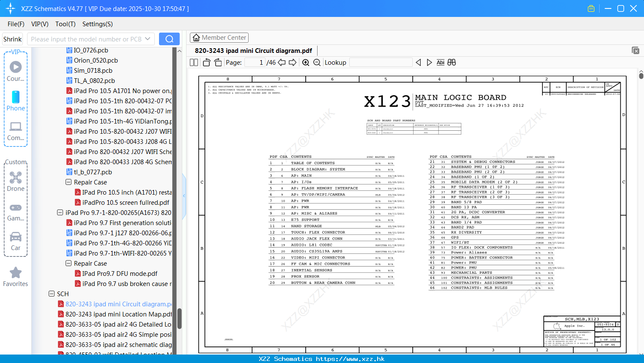Close the PDF document tab icon
Image resolution: width=644 pixels, height=363 pixels.
coord(636,50)
